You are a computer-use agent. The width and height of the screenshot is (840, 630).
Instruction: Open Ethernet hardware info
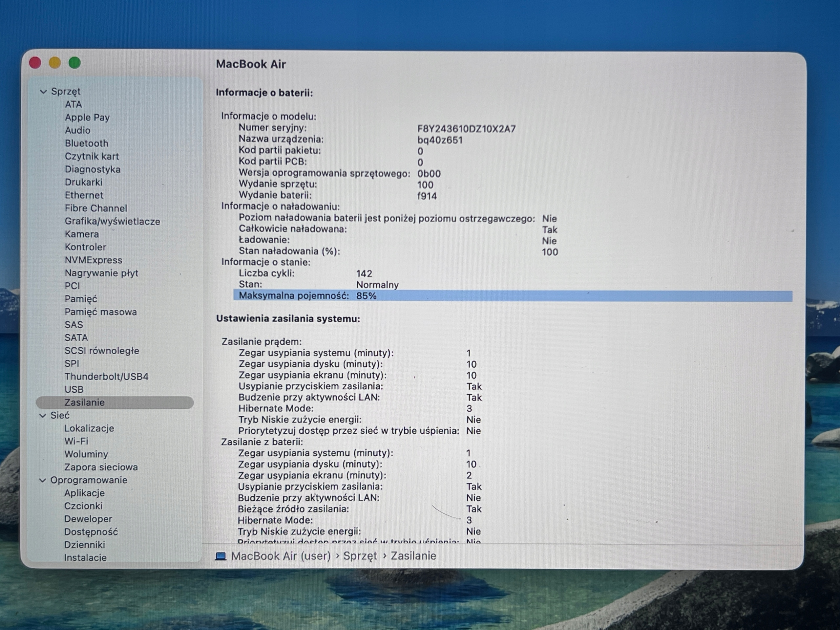(x=84, y=195)
